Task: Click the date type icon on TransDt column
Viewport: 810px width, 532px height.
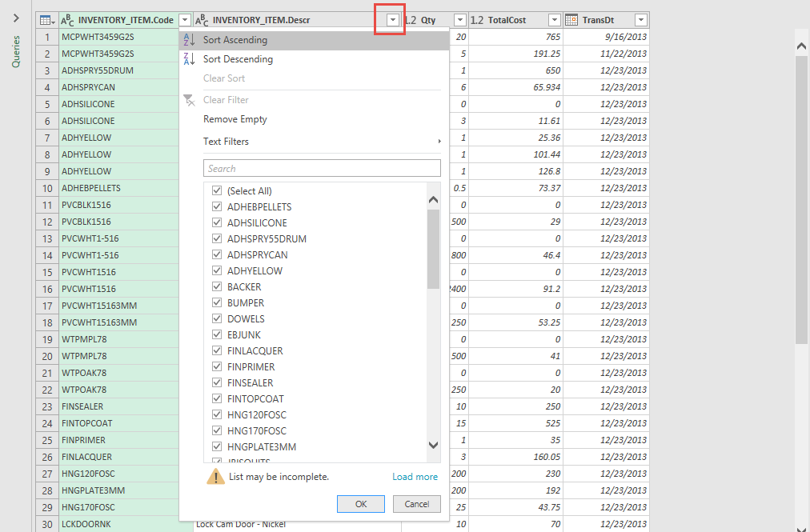Action: (x=571, y=20)
